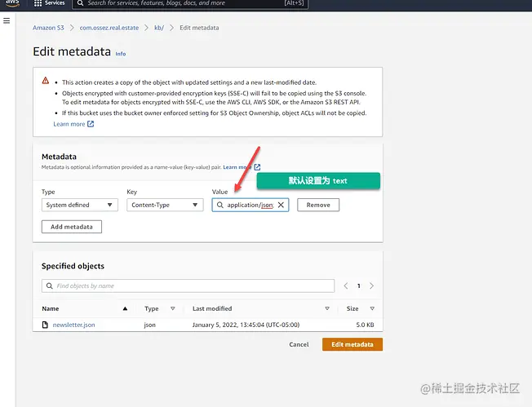Click orange Edit metadata button
The width and height of the screenshot is (532, 407).
[352, 344]
